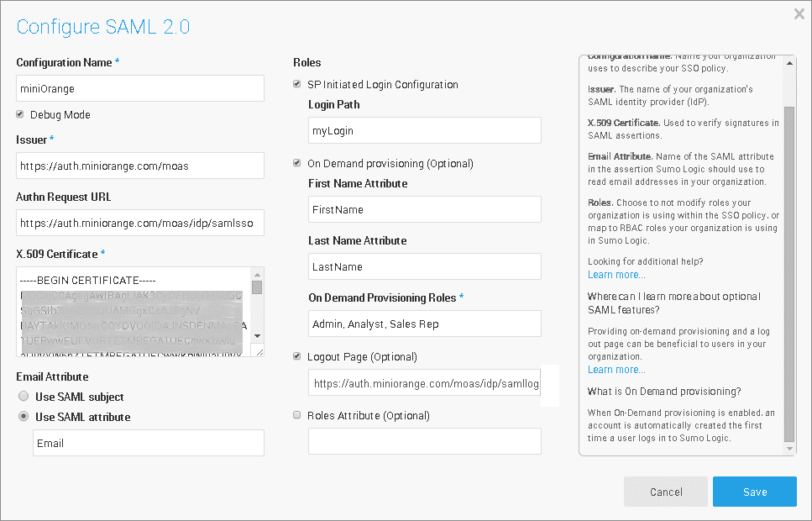Image resolution: width=812 pixels, height=521 pixels.
Task: Click the Authn Request URL field
Action: (x=140, y=223)
